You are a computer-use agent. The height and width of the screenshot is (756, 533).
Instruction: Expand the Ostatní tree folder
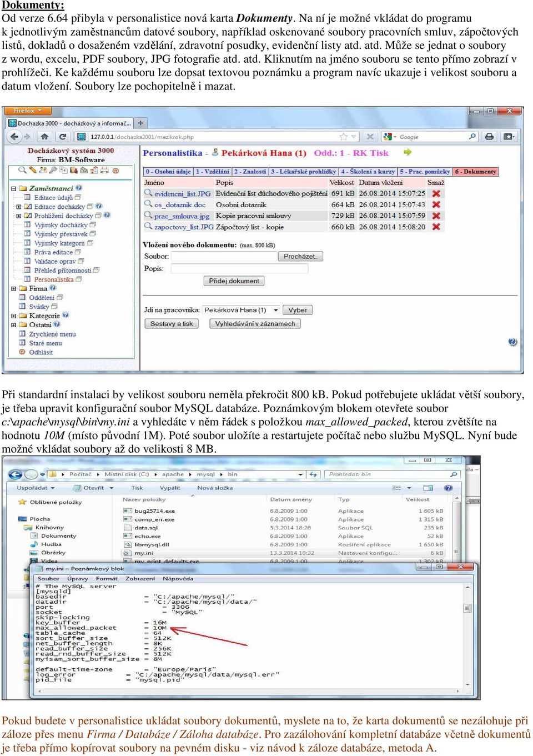14,324
